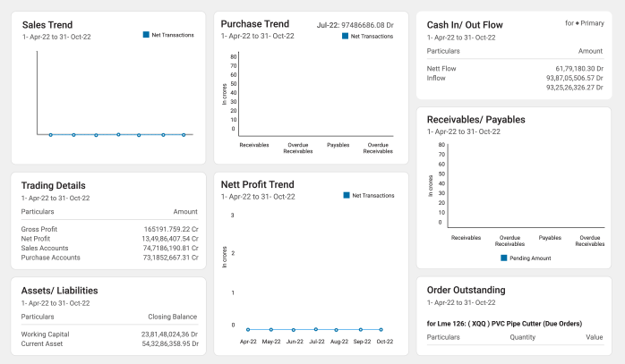Click Net Transactions legend square in Sales Trend
This screenshot has width=625, height=364.
click(x=146, y=35)
